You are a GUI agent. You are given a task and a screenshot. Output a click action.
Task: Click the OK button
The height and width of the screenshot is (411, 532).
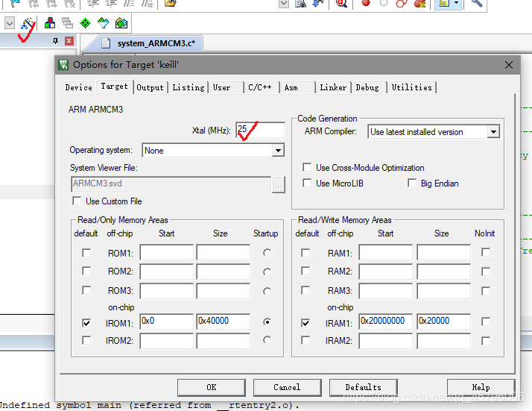coord(212,387)
